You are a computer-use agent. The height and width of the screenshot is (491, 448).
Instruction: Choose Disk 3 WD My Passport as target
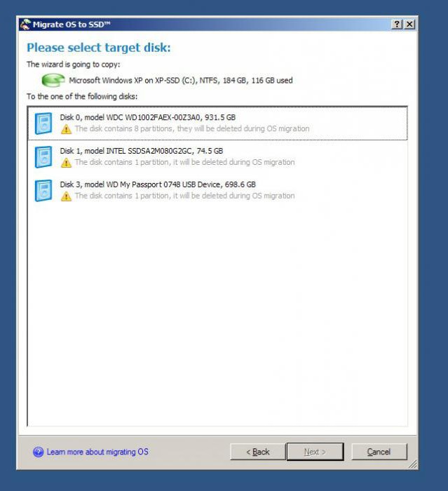coord(217,190)
